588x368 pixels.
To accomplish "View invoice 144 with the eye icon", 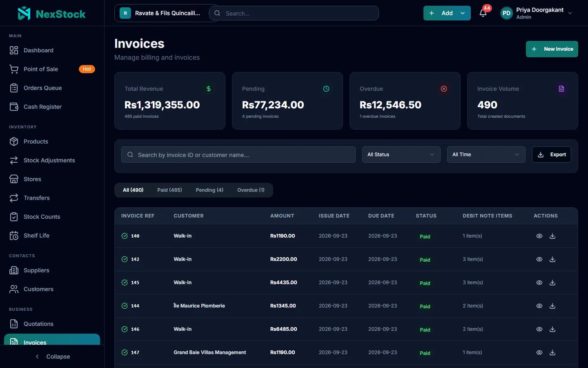I will 539,306.
